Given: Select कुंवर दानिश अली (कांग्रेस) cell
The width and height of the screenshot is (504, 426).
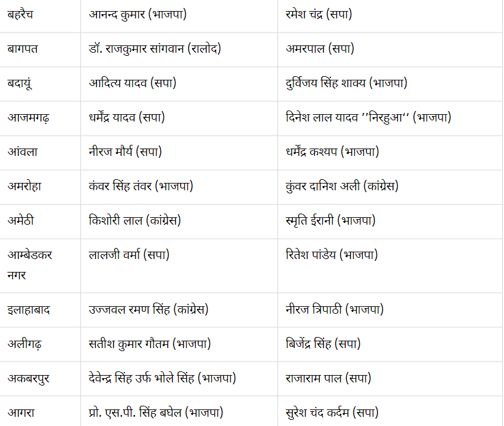Looking at the screenshot, I should [342, 186].
